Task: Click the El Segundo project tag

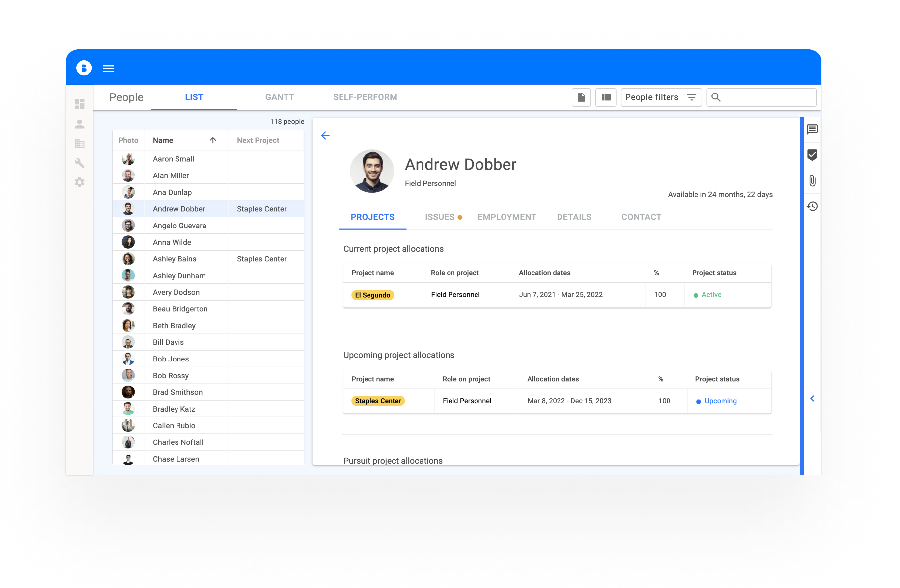Action: [x=372, y=295]
